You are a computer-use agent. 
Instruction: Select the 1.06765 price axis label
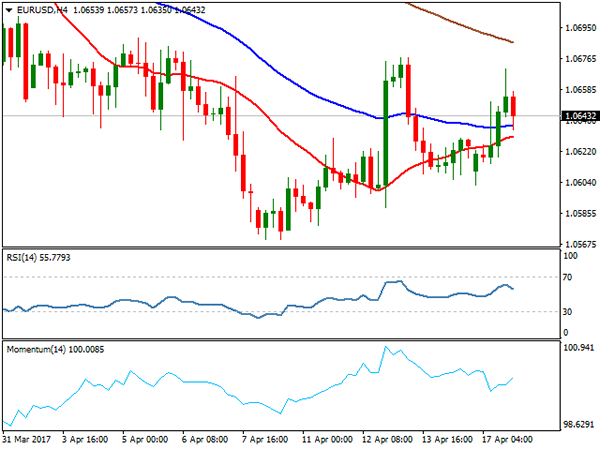coord(580,59)
